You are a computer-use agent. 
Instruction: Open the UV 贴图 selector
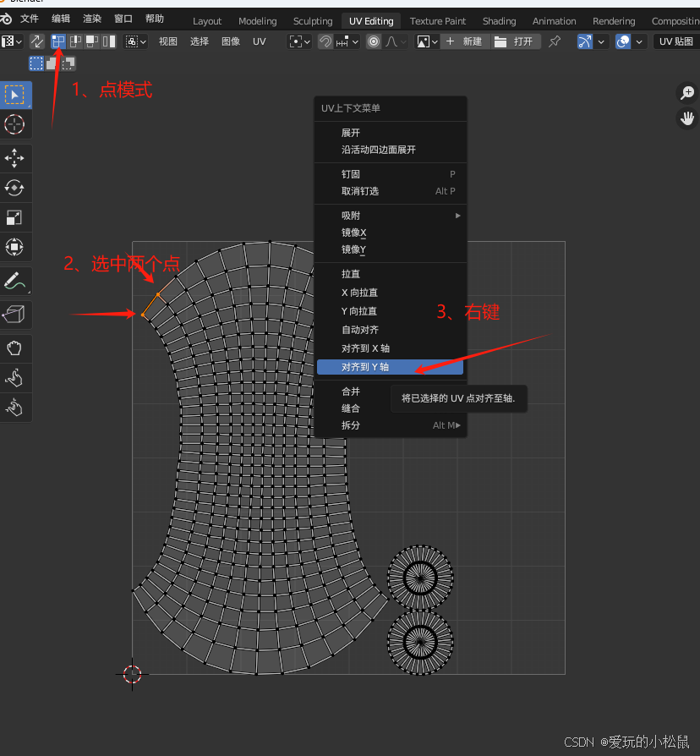pos(676,41)
